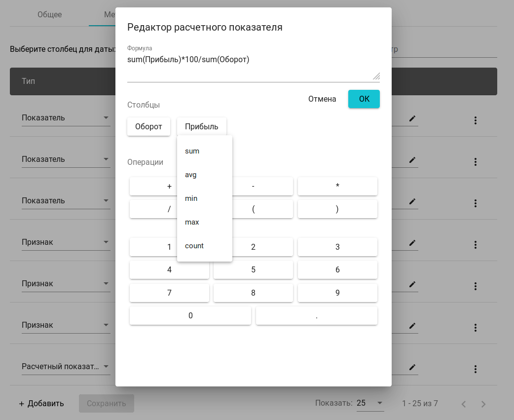The height and width of the screenshot is (420, 514).
Task: Click the formula field resize handle
Action: point(376,76)
